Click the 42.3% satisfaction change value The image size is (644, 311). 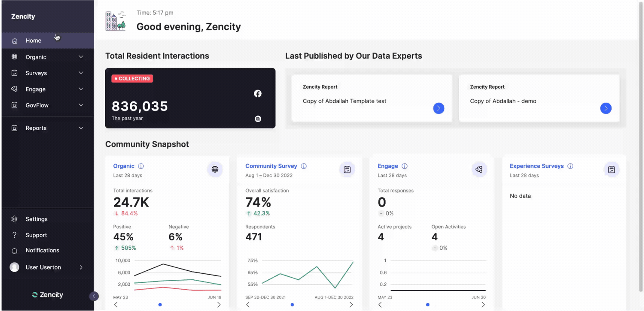[262, 213]
